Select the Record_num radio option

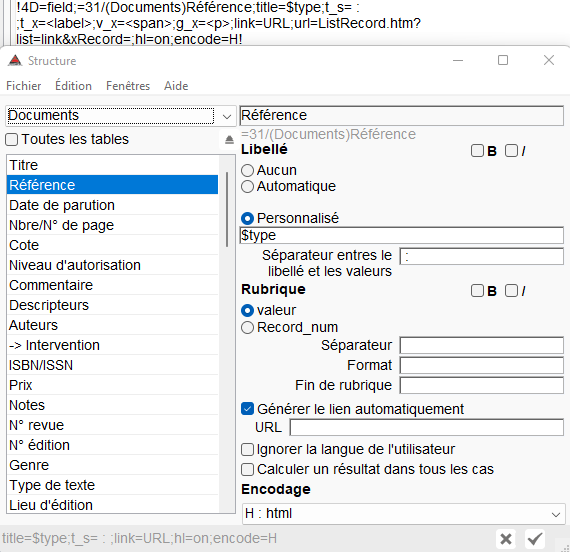247,328
